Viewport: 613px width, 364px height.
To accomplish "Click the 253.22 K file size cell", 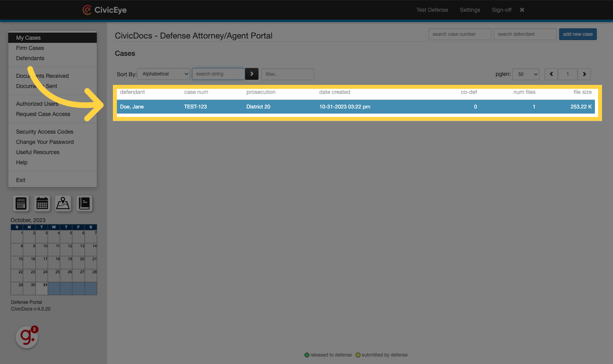I will coord(581,107).
